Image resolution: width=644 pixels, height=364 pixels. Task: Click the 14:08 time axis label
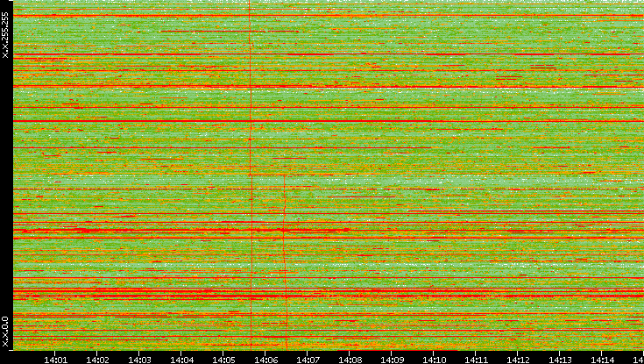(349, 360)
